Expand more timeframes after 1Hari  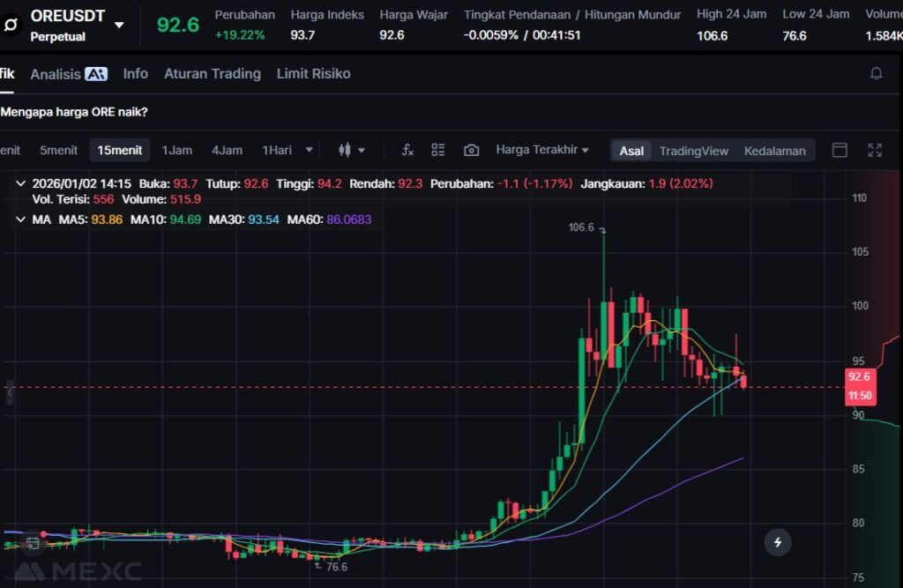coord(309,150)
